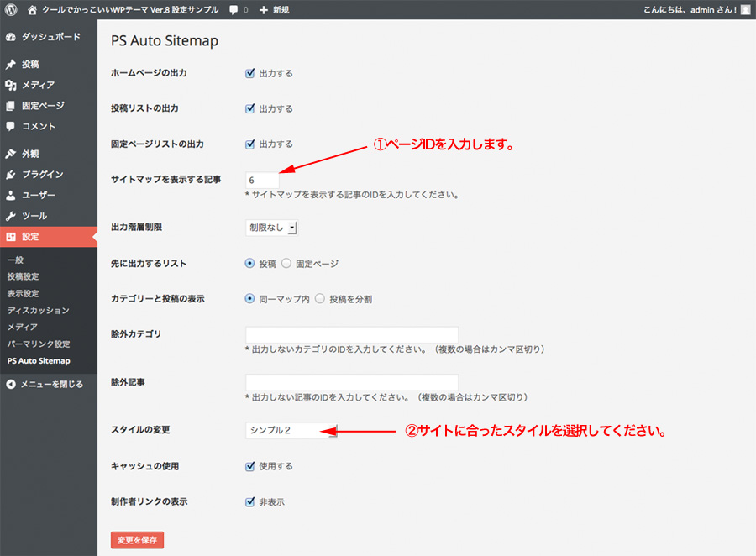Go to ディスカッション submenu
Image resolution: width=756 pixels, height=556 pixels.
coord(38,311)
